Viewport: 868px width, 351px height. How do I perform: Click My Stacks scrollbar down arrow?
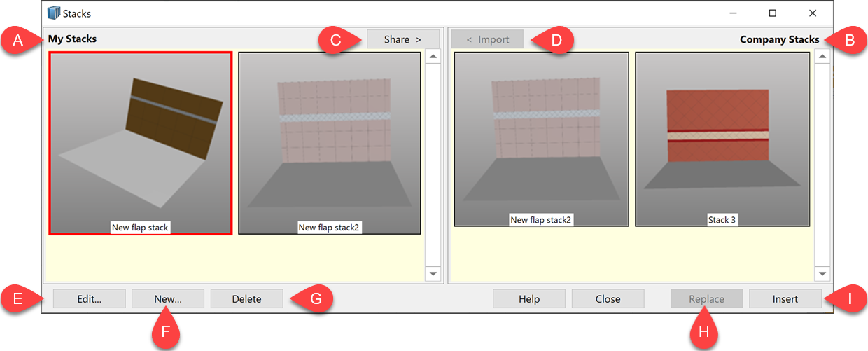pos(433,274)
